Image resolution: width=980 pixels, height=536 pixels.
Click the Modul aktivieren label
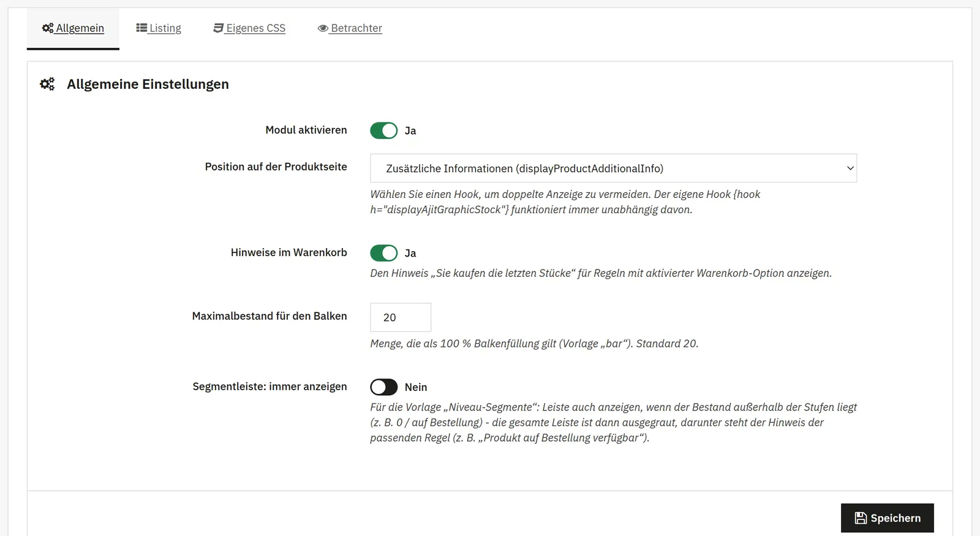tap(306, 130)
